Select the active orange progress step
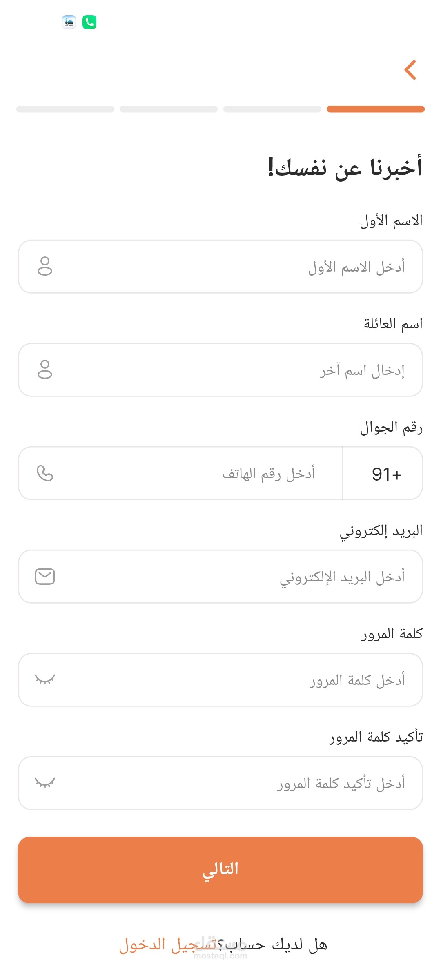 (376, 109)
